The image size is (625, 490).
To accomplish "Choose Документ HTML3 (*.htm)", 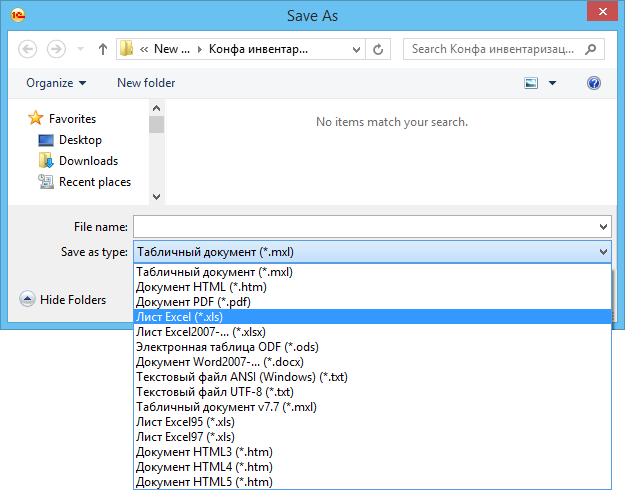I will coord(372,452).
